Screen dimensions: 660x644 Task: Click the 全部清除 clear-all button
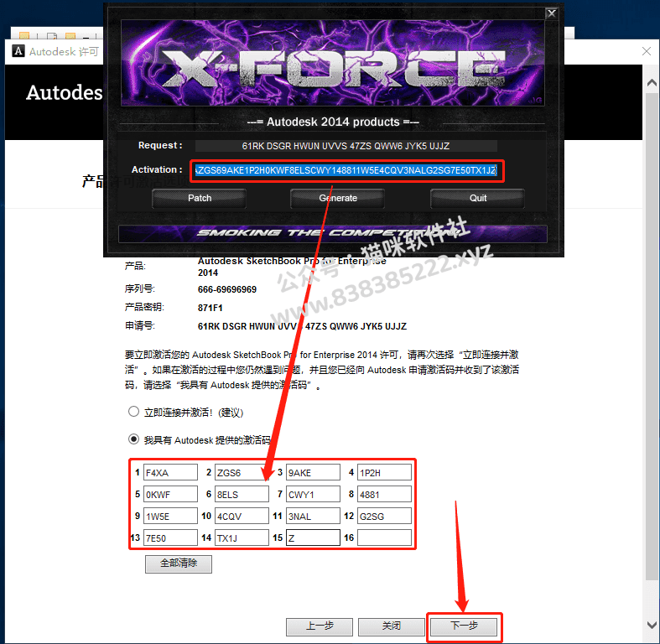[179, 563]
